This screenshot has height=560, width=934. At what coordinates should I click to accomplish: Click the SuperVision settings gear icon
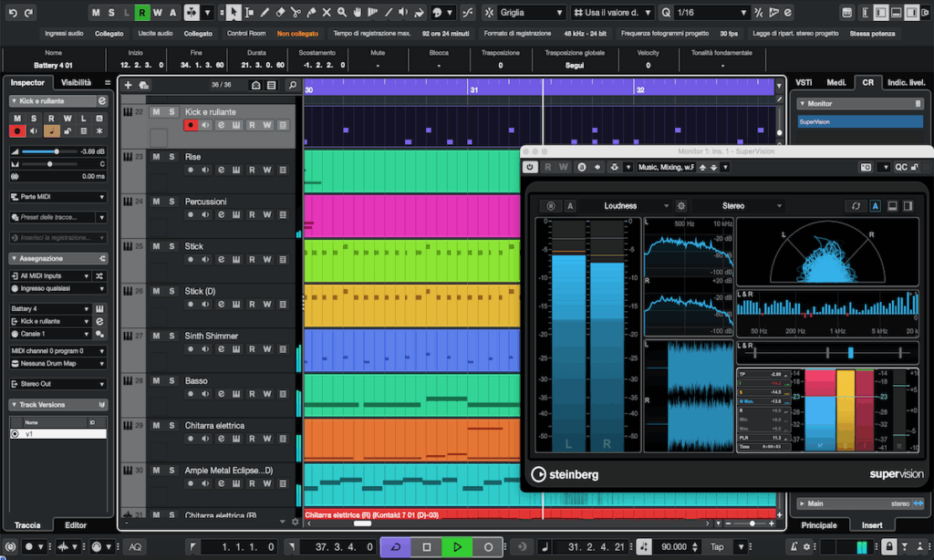[680, 205]
